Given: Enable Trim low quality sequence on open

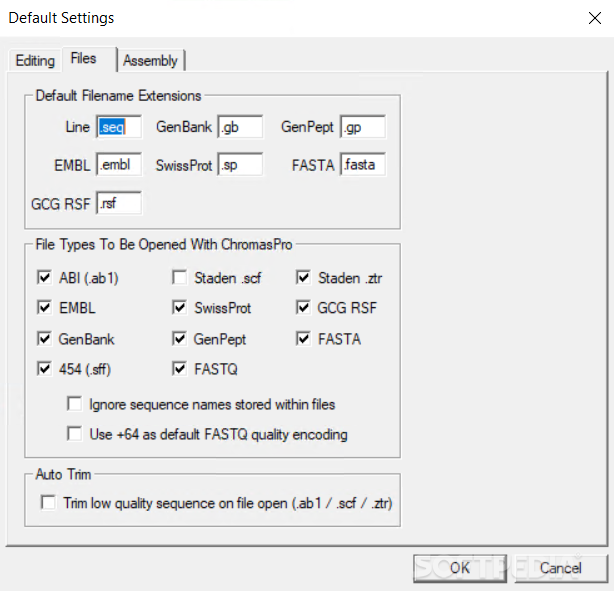Looking at the screenshot, I should pyautogui.click(x=49, y=502).
